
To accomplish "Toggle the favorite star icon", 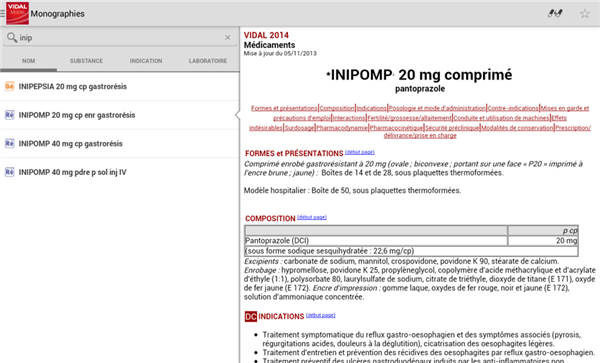I will point(585,14).
